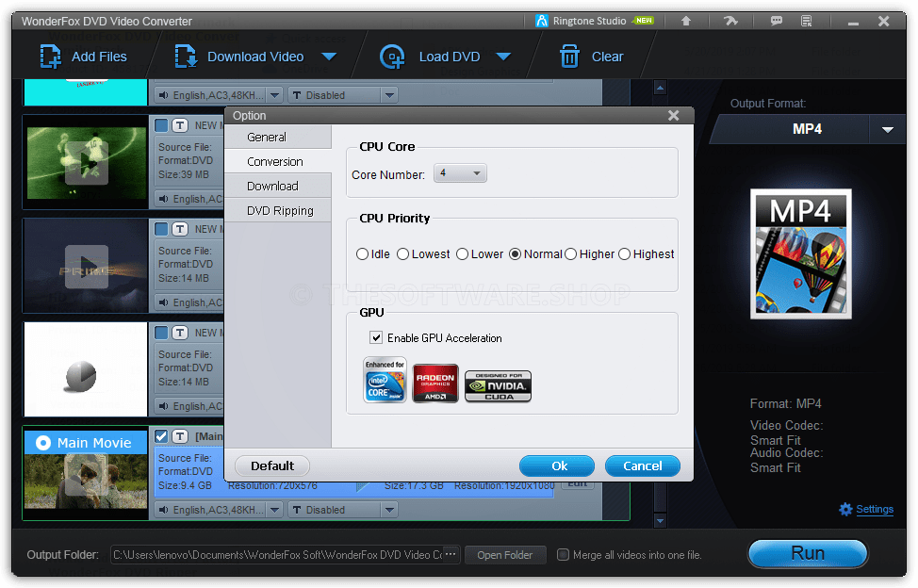Open top English,AC3,48KH audio track dropdown
Screen dimensions: 918x588
[x=274, y=95]
